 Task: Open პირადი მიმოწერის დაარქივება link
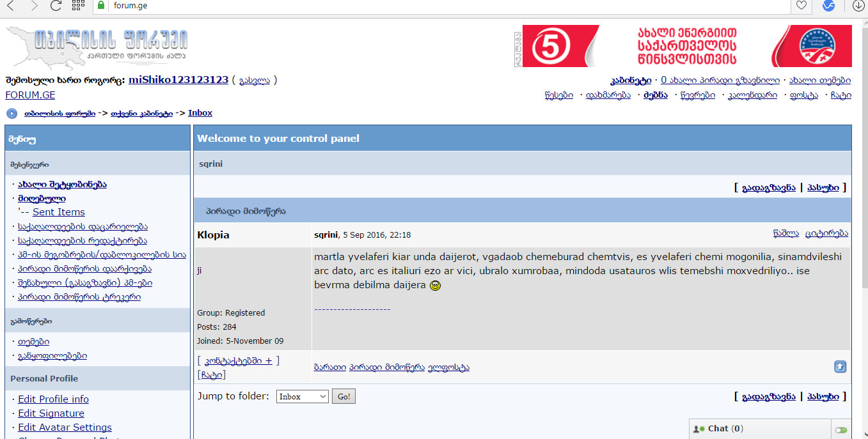click(x=84, y=269)
